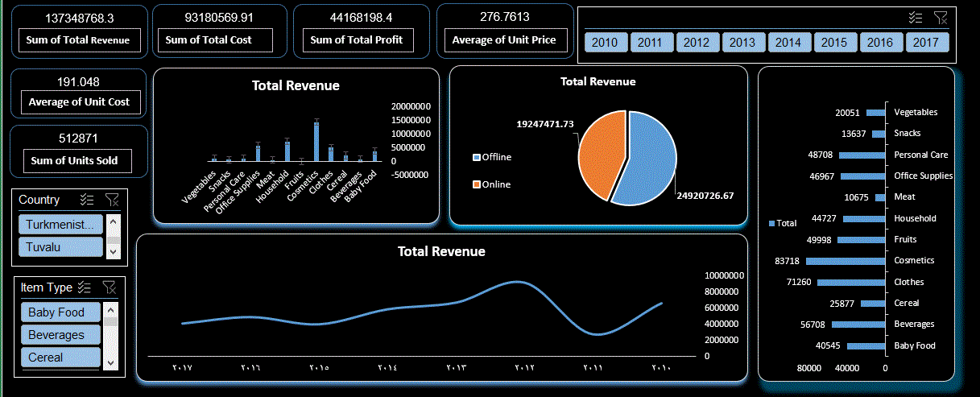980x397 pixels.
Task: Select the Cosmetics column in revenue chart
Action: [x=316, y=142]
